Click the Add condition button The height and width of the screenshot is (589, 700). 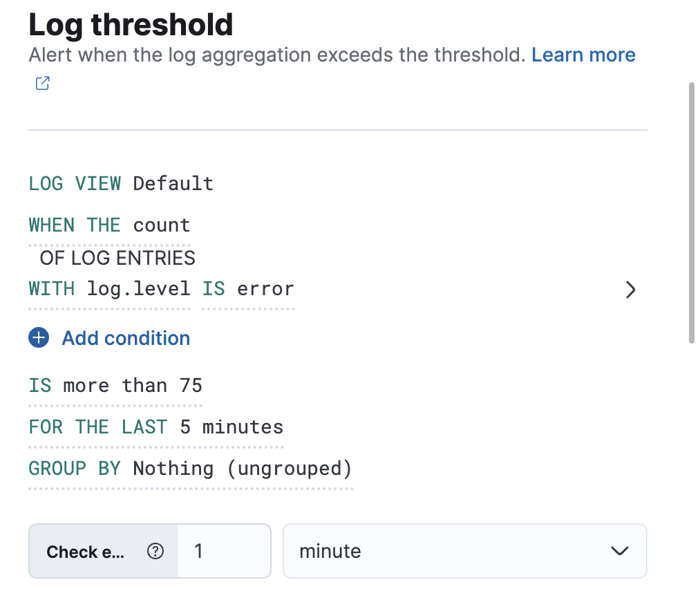point(126,338)
